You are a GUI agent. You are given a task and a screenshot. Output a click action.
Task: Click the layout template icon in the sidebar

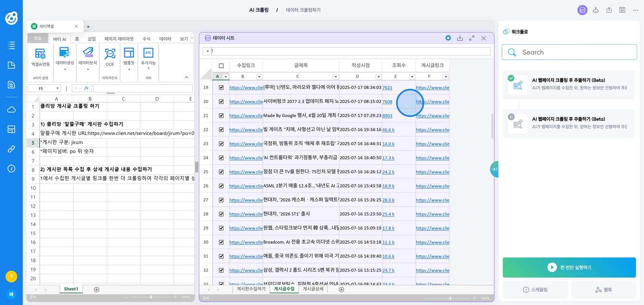(11, 129)
